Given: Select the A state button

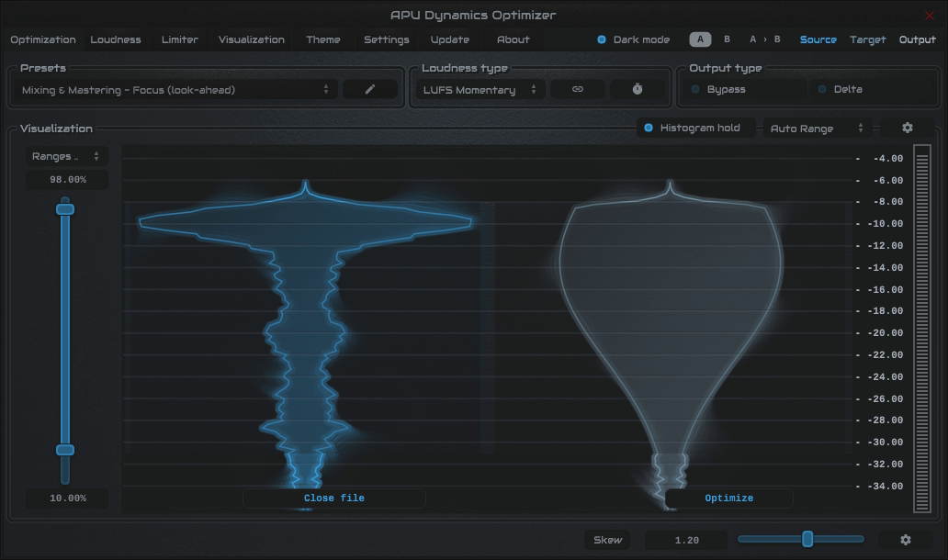Looking at the screenshot, I should click(x=701, y=39).
